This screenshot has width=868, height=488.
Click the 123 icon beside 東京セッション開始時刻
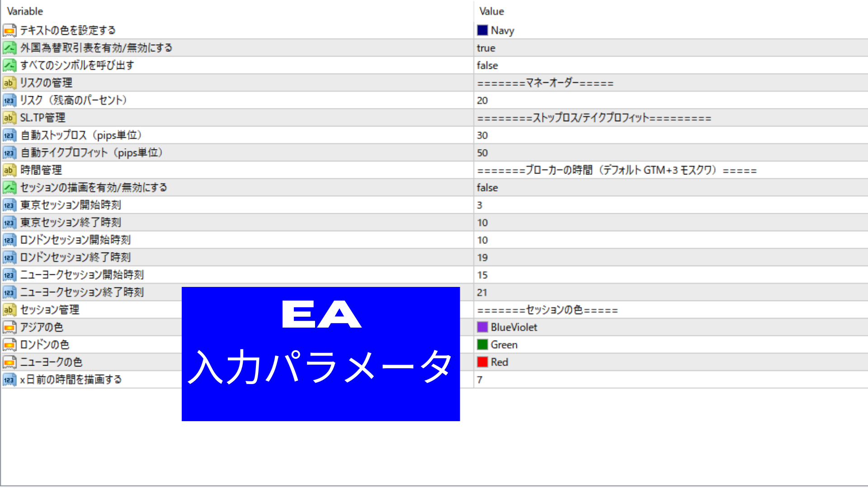coord(9,205)
